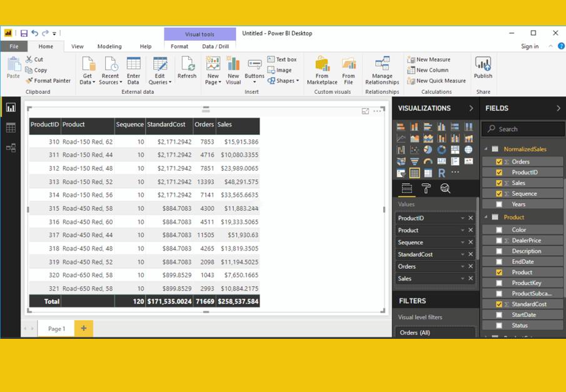Screen dimensions: 566x392
Task: Pick the map globe visualization
Action: pos(468,150)
